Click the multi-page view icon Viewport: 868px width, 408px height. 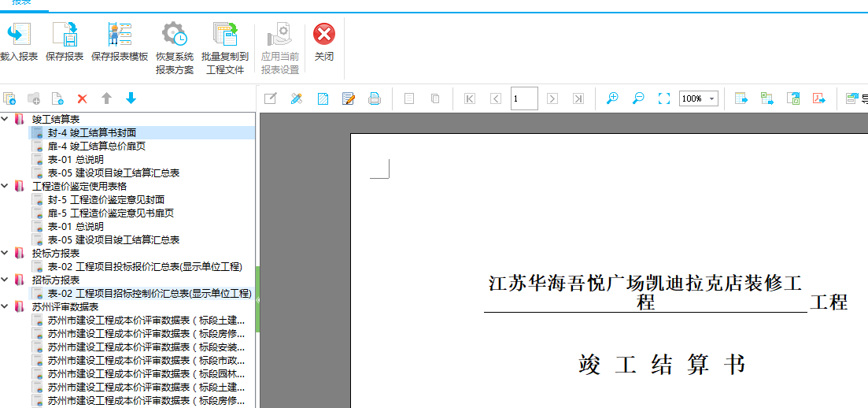point(435,98)
